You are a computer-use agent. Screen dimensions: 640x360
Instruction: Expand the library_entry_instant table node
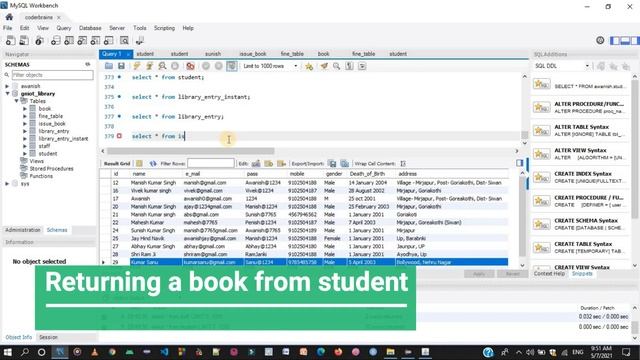pyautogui.click(x=24, y=139)
